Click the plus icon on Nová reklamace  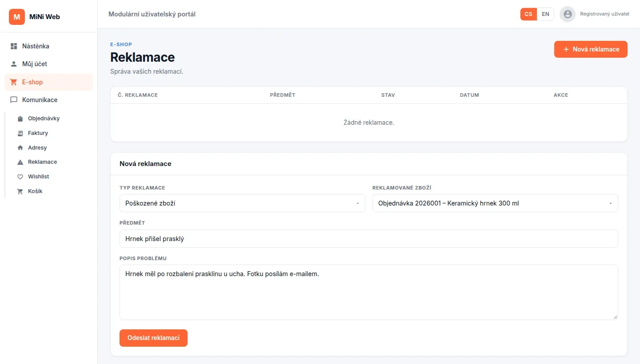pyautogui.click(x=566, y=49)
